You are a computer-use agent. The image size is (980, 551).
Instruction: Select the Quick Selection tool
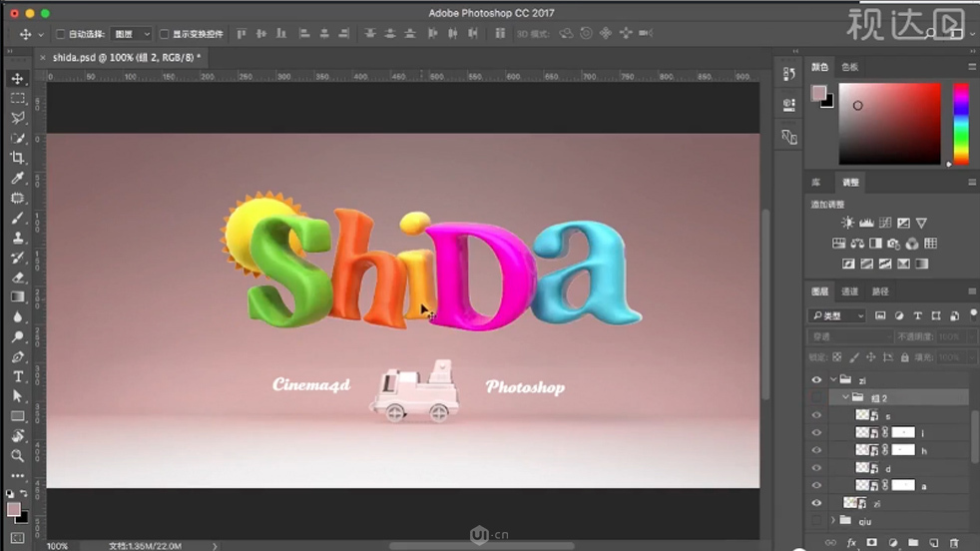[x=18, y=138]
